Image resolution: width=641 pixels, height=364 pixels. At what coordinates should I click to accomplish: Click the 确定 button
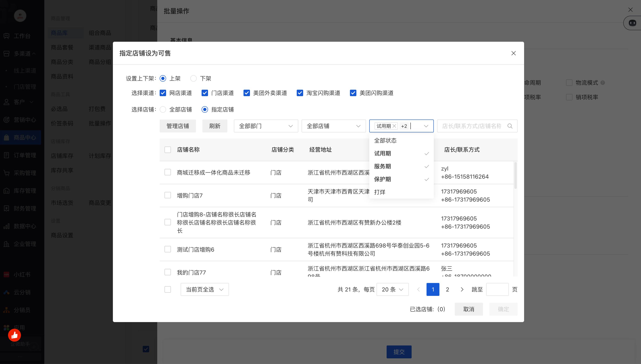click(x=504, y=309)
